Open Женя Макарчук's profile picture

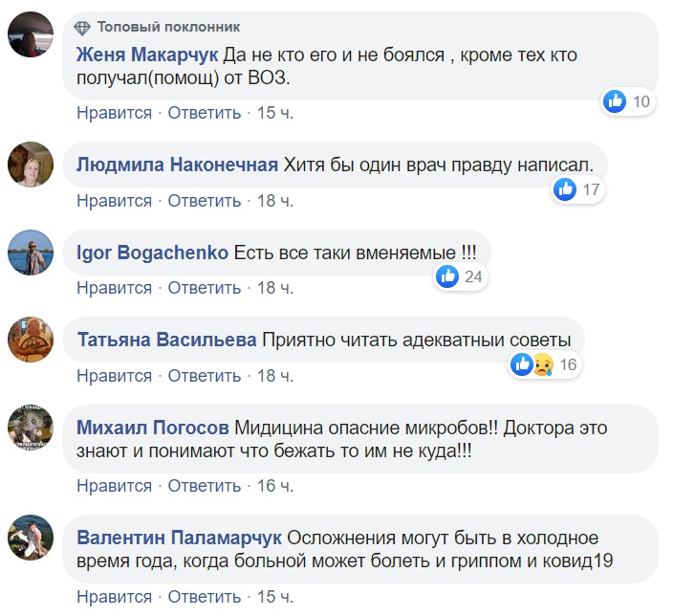pyautogui.click(x=30, y=36)
